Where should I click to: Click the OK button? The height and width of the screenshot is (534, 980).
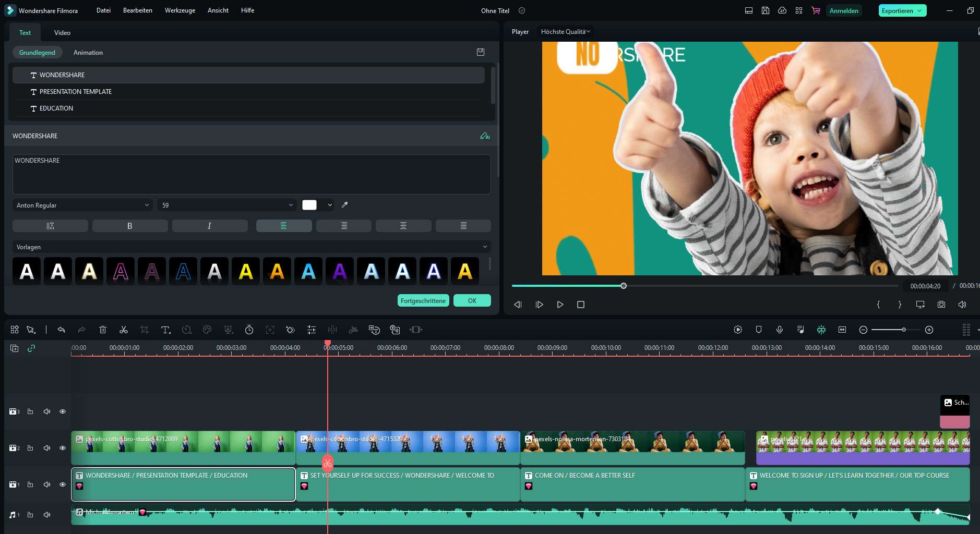click(x=472, y=300)
